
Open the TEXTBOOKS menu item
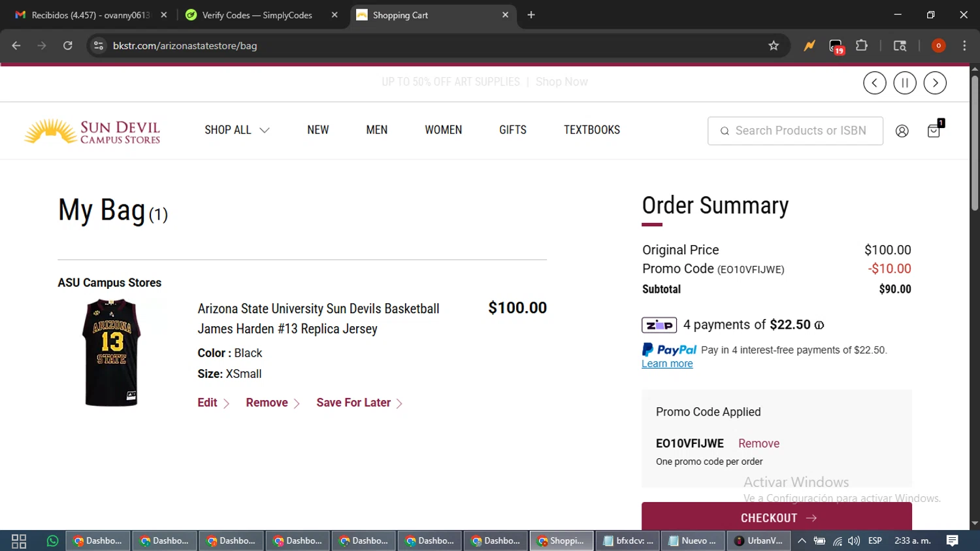[592, 130]
